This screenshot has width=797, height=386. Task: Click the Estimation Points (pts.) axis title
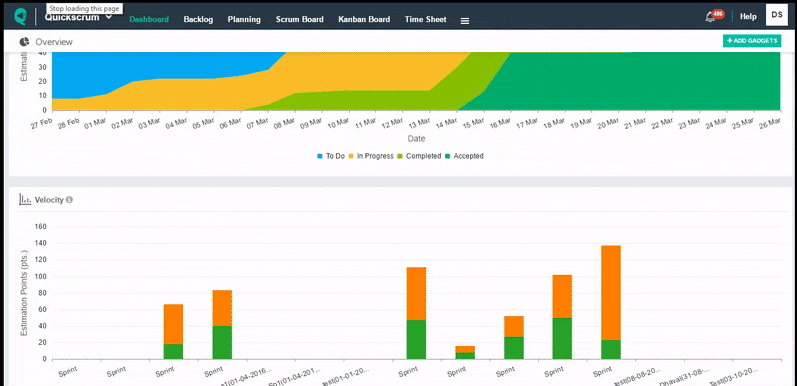[x=24, y=292]
